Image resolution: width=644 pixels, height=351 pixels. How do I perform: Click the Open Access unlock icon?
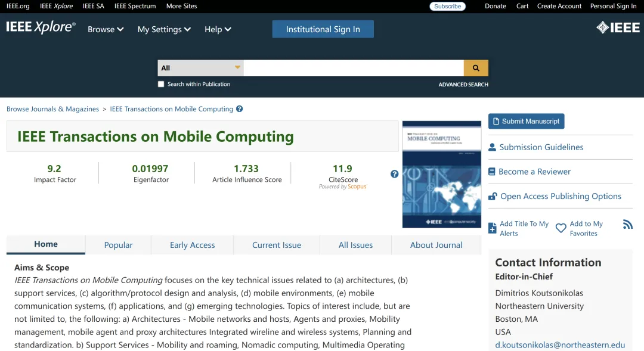(493, 196)
